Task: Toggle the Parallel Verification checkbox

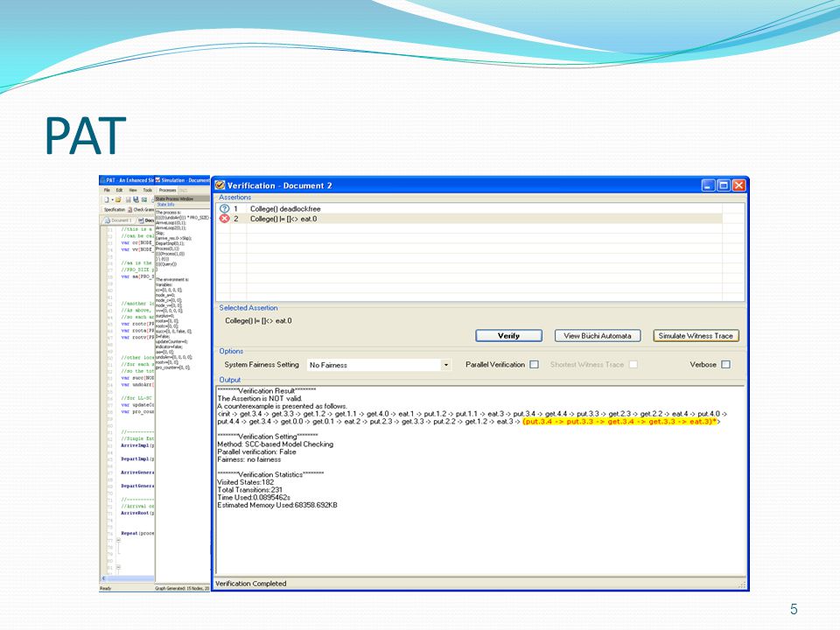Action: (534, 364)
